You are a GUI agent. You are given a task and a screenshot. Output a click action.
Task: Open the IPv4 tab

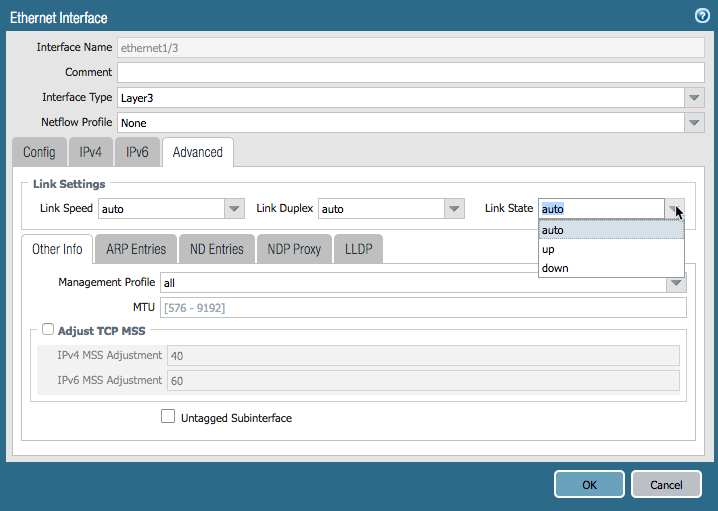[91, 152]
